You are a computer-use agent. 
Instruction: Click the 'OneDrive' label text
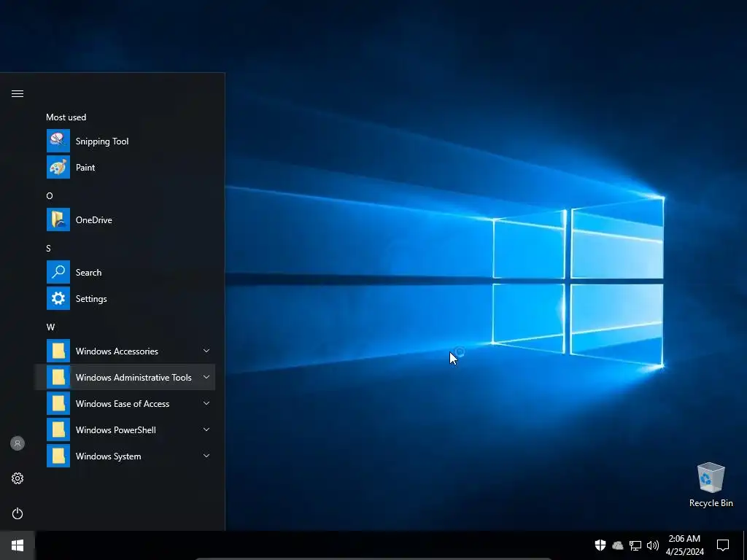click(94, 220)
